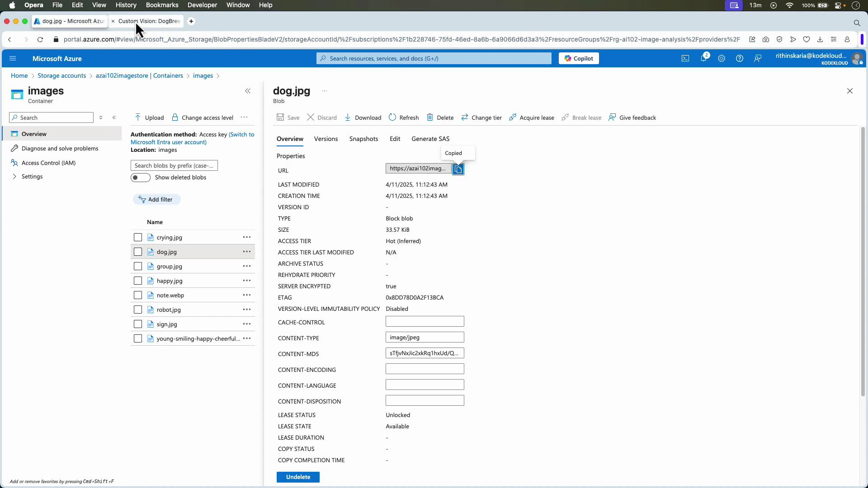Viewport: 868px width, 488px height.
Task: Focus the Search blobs by prefix field
Action: click(x=174, y=165)
